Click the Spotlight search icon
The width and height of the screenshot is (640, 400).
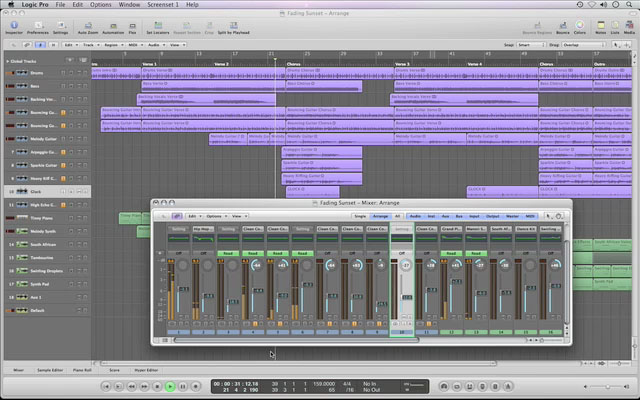pyautogui.click(x=629, y=4)
